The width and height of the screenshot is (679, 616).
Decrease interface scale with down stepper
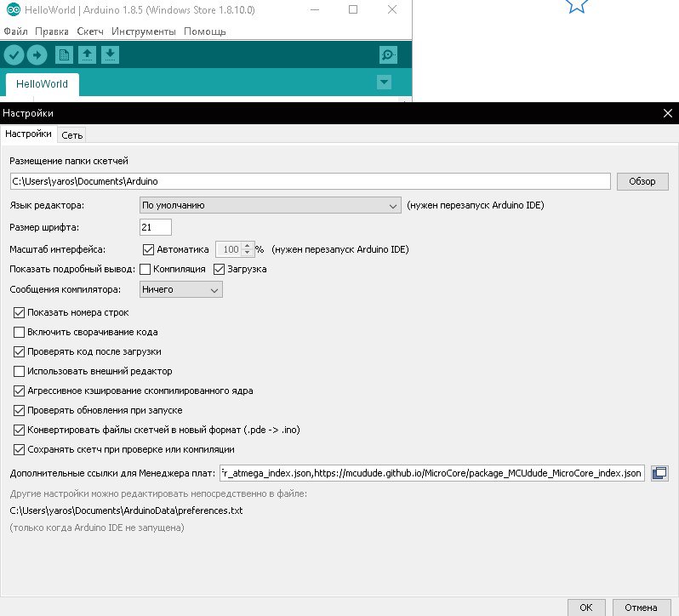[x=248, y=253]
